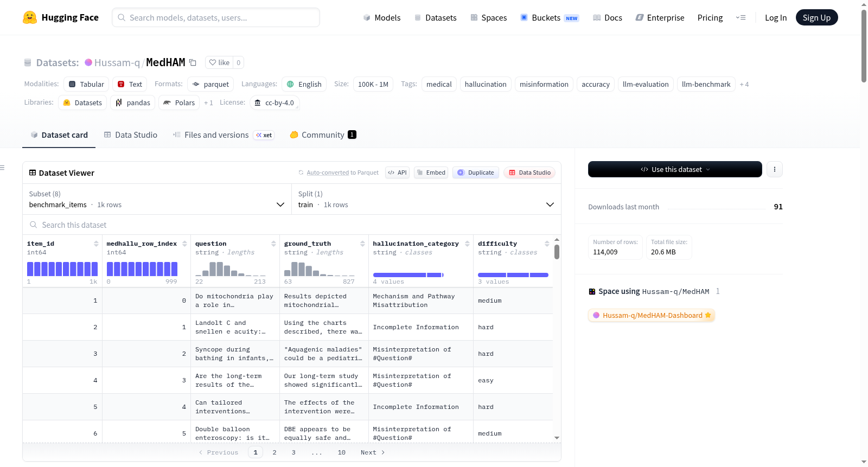Sort by medhallu_row_index column arrows
Viewport: 868px width, 467px height.
click(x=185, y=244)
